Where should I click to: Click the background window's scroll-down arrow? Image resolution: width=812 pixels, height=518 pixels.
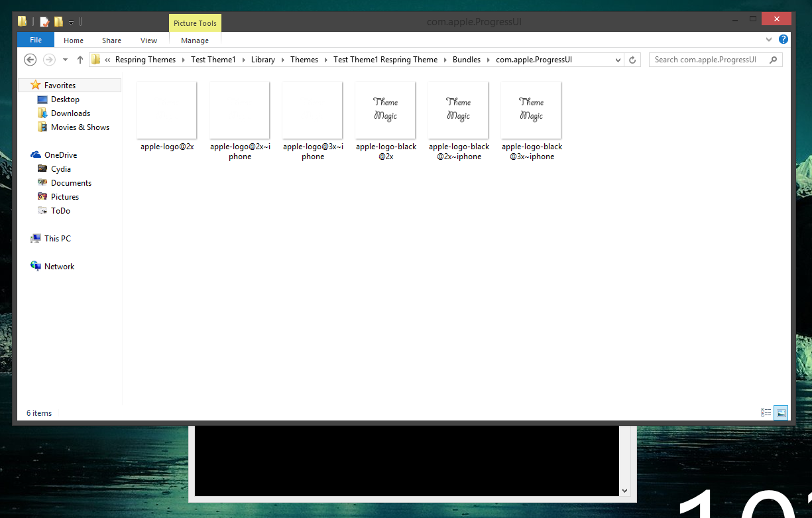(624, 491)
